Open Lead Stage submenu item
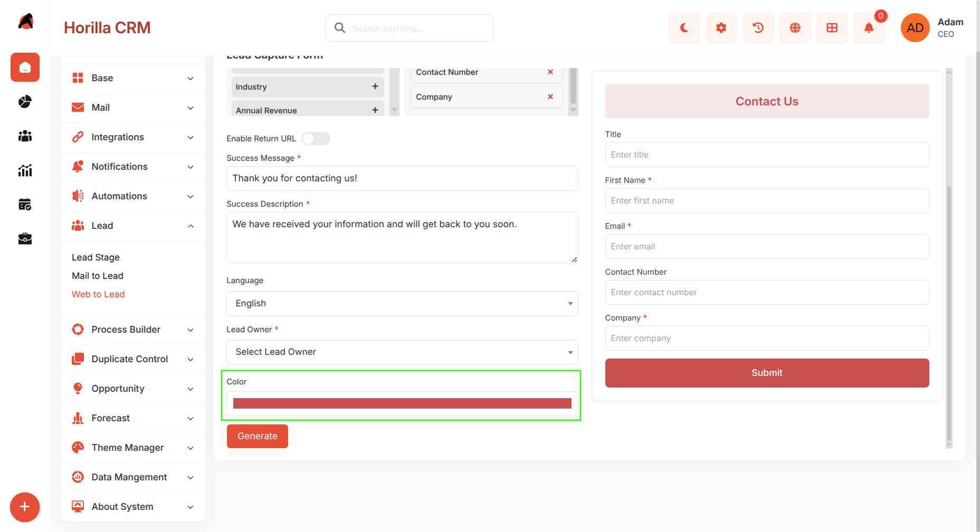 [96, 257]
